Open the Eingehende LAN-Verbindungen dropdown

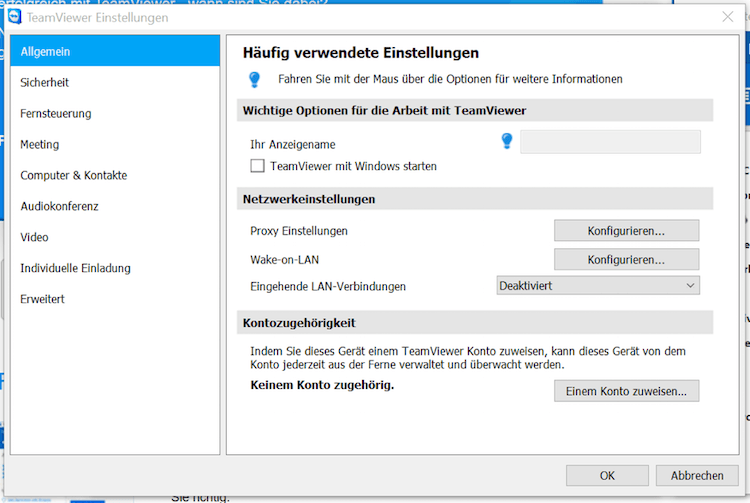click(598, 285)
